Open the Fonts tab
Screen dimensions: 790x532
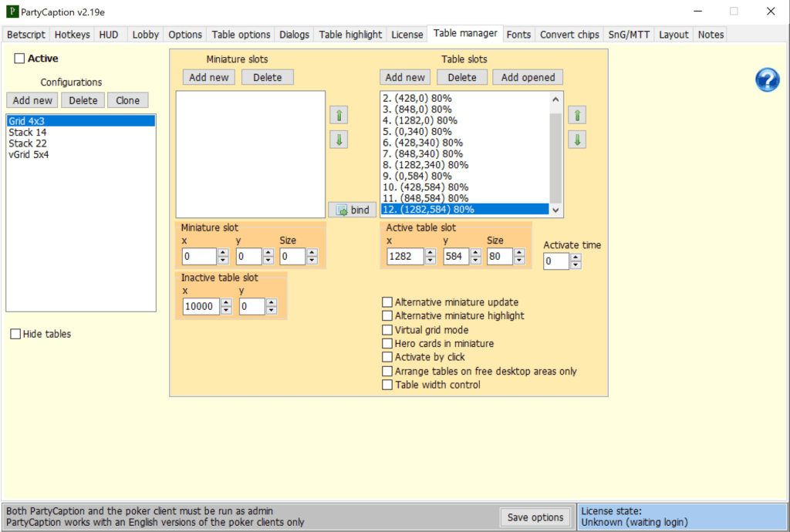tap(518, 34)
